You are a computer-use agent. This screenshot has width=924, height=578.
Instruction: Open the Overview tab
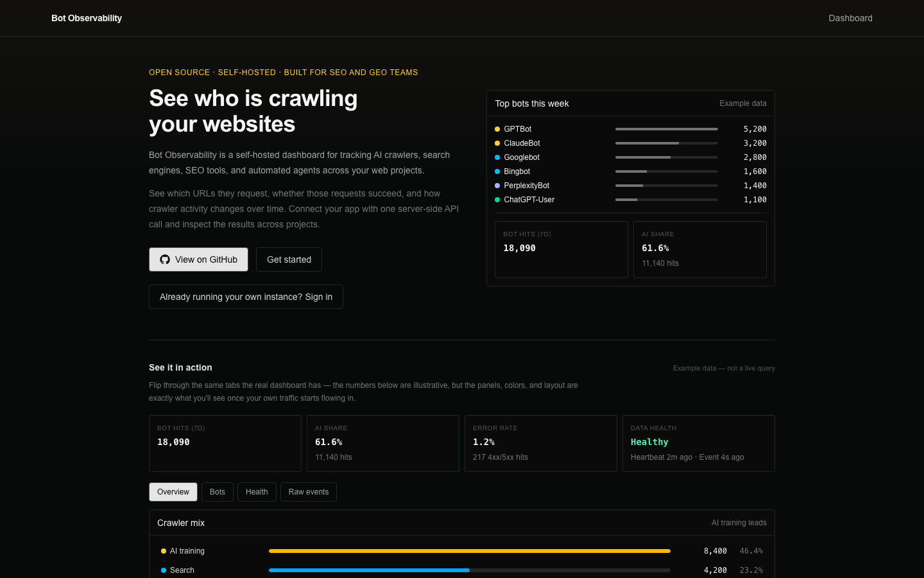pyautogui.click(x=173, y=492)
